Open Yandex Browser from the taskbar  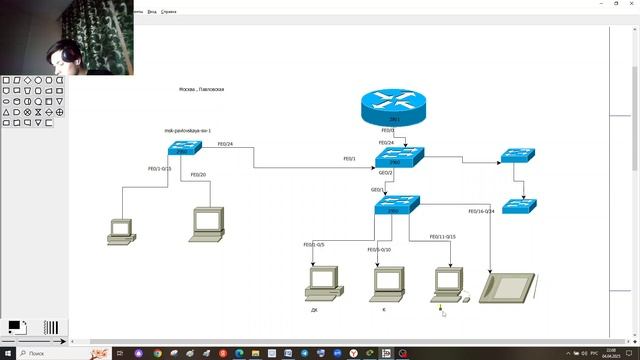pyautogui.click(x=353, y=353)
